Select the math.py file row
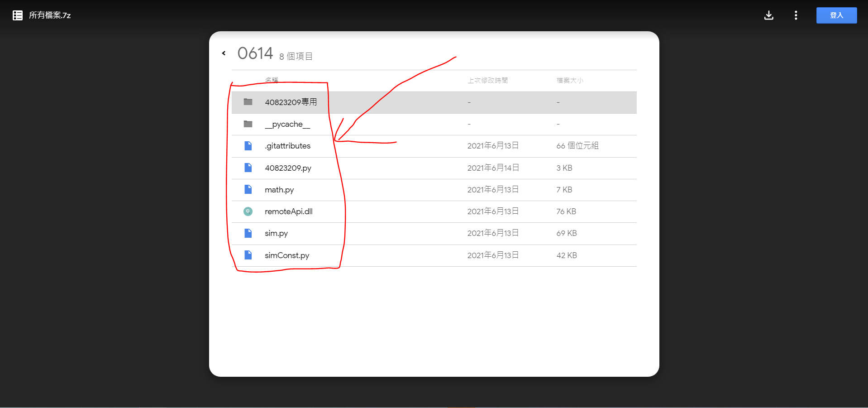The width and height of the screenshot is (868, 408). click(434, 190)
